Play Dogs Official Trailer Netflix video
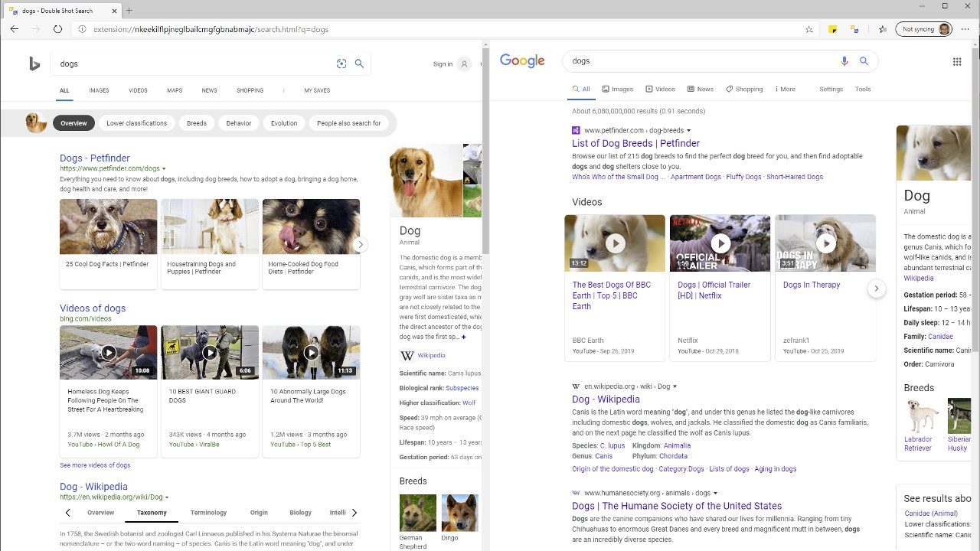Image resolution: width=980 pixels, height=551 pixels. [x=720, y=243]
